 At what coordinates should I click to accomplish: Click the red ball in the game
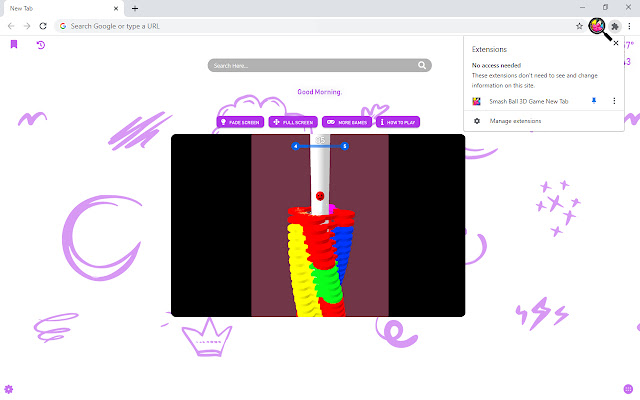[320, 196]
